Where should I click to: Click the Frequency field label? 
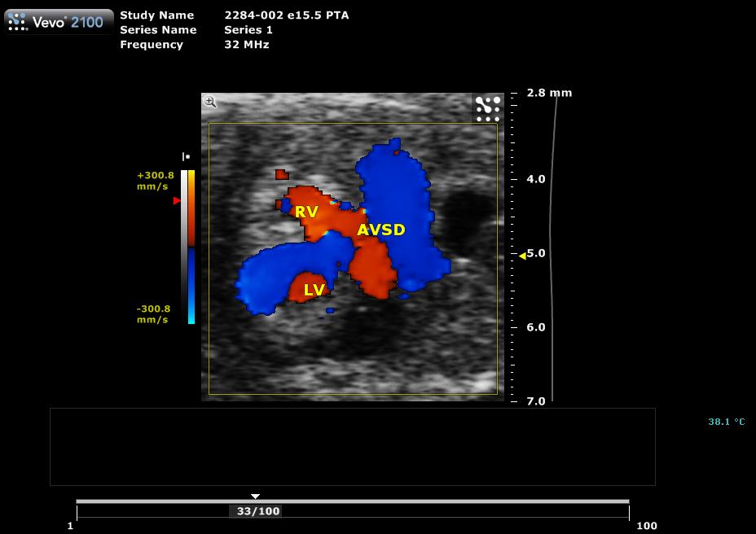(152, 44)
